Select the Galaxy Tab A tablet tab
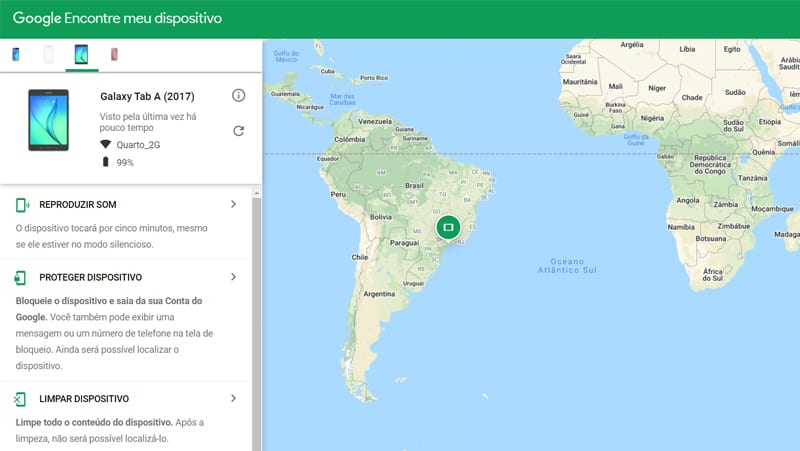 [x=82, y=54]
